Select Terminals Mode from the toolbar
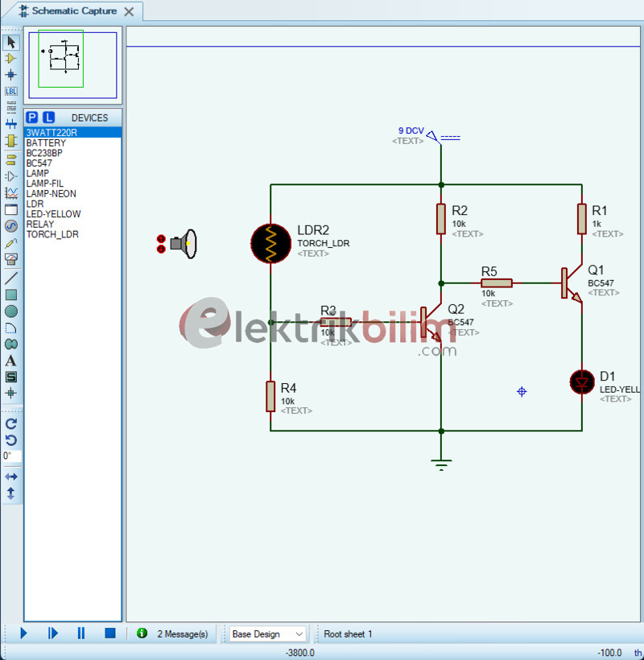644x660 pixels. point(10,160)
